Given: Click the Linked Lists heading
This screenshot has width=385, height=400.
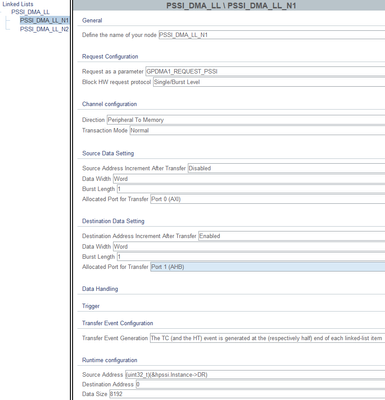Looking at the screenshot, I should [18, 4].
